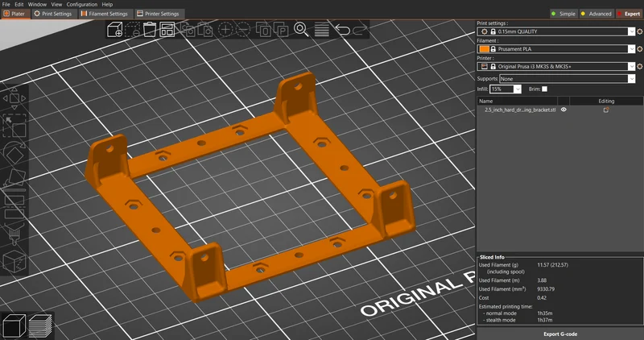Switch to the Plater tab
The image size is (644, 340).
point(15,14)
